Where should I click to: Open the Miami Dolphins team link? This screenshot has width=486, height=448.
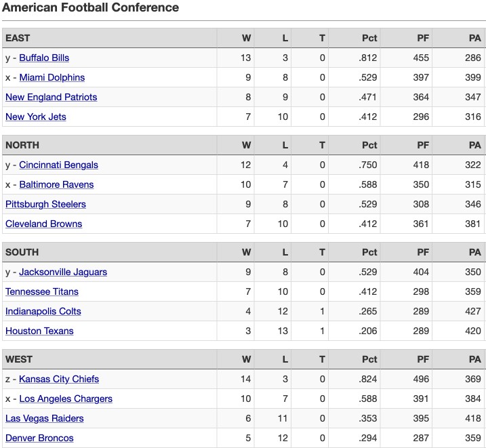click(52, 77)
